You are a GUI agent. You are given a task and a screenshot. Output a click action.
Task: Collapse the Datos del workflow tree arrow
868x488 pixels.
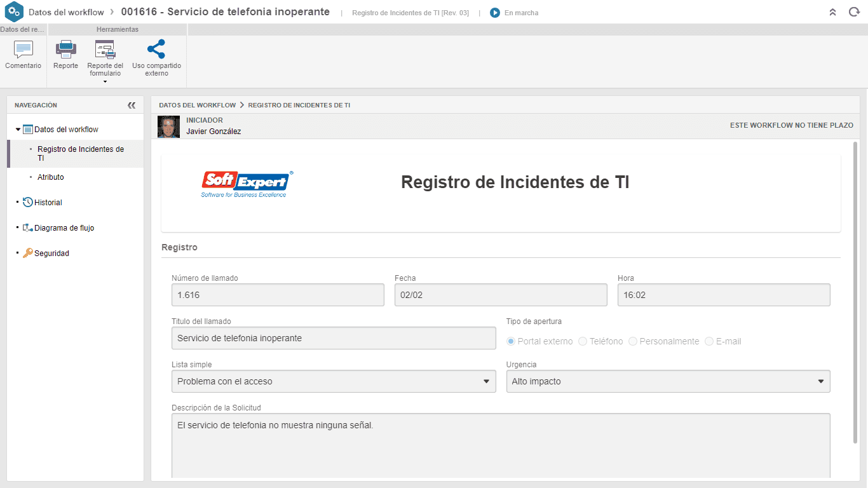tap(18, 129)
